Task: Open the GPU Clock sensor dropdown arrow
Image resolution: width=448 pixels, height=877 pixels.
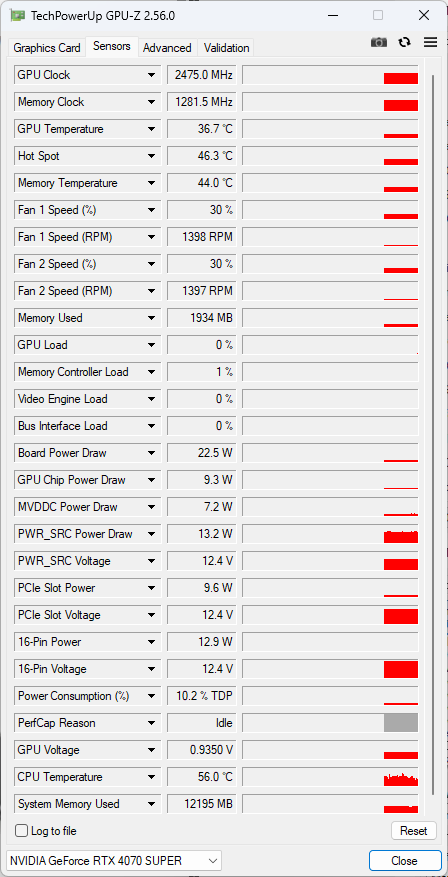Action: click(x=152, y=75)
